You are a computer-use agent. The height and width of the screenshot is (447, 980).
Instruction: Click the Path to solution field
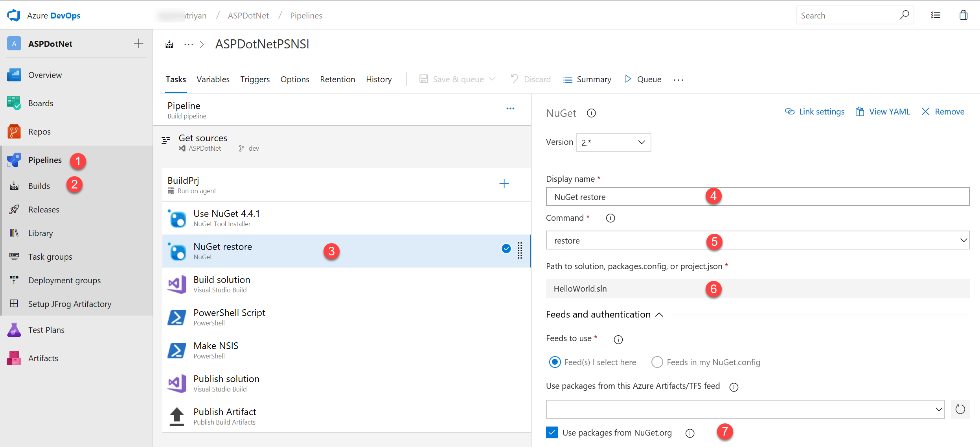pyautogui.click(x=758, y=288)
